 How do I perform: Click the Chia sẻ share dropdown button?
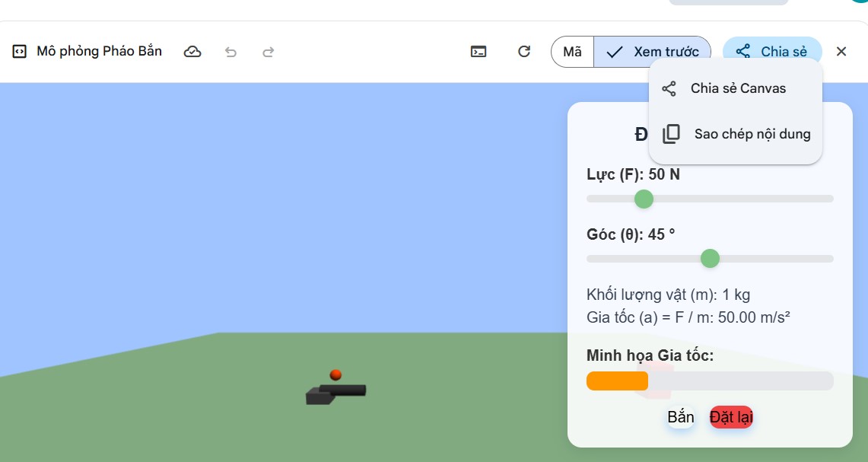point(772,52)
